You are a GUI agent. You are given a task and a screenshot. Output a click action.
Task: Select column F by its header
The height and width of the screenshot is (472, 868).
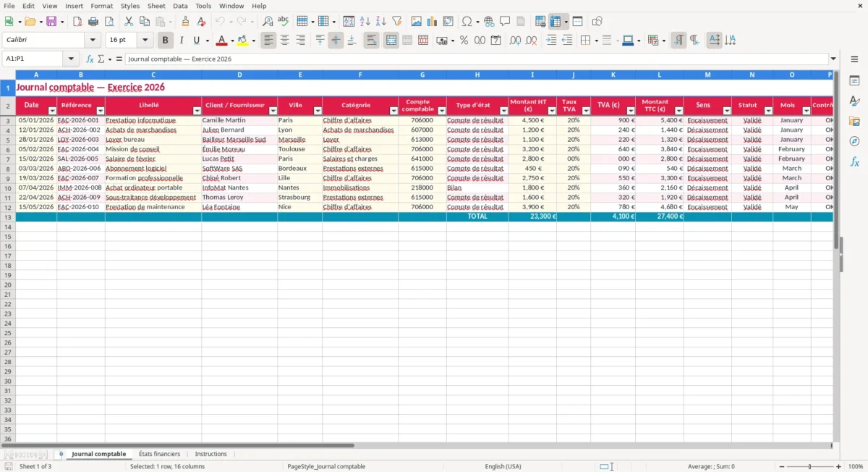click(x=360, y=75)
